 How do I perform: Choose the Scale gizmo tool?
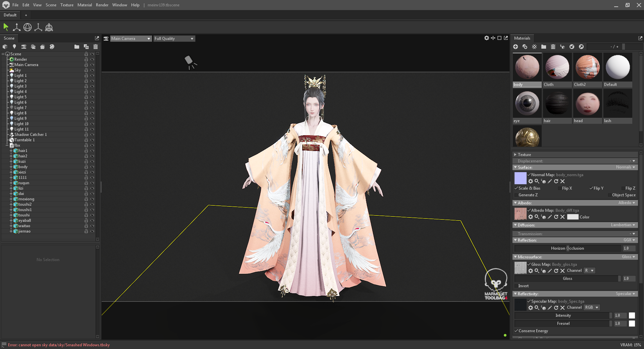(38, 27)
